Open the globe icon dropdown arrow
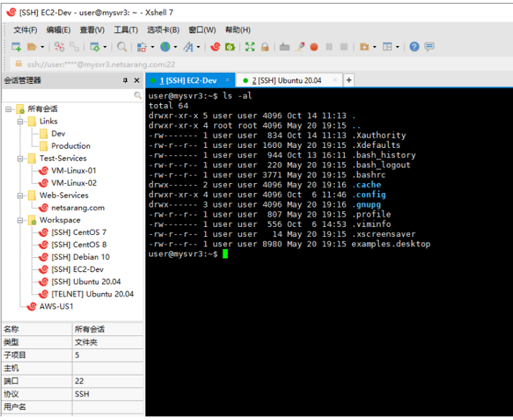Image resolution: width=513 pixels, height=420 pixels. pyautogui.click(x=175, y=47)
